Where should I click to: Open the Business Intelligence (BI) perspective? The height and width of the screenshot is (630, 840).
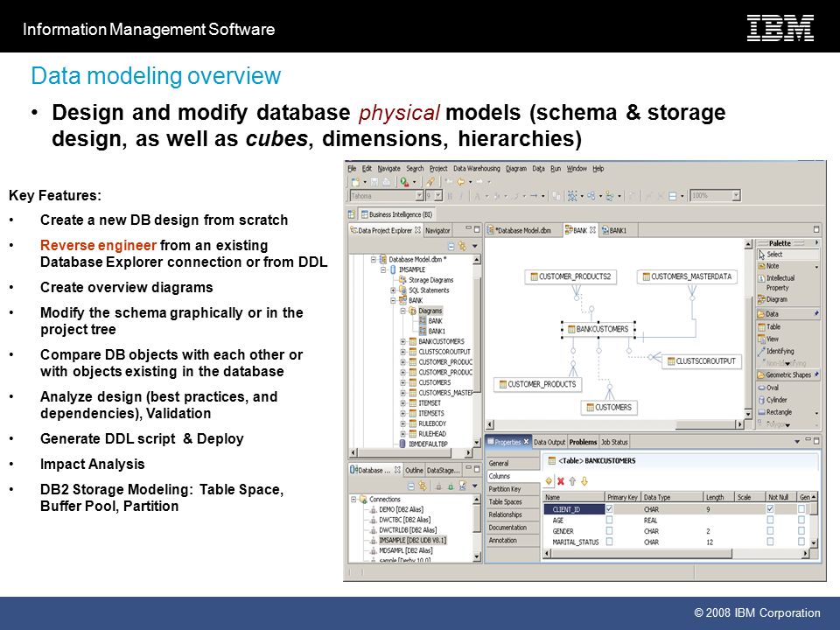tap(396, 214)
